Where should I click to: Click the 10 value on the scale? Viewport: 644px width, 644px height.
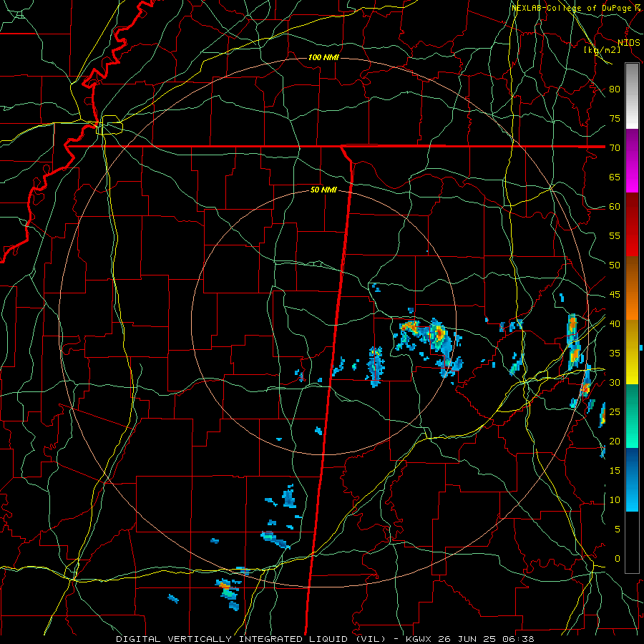[x=615, y=500]
